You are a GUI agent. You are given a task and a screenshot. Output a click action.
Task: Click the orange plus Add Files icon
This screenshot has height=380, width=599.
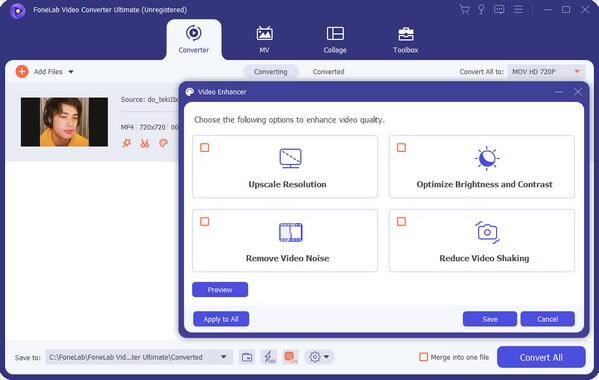(x=22, y=71)
